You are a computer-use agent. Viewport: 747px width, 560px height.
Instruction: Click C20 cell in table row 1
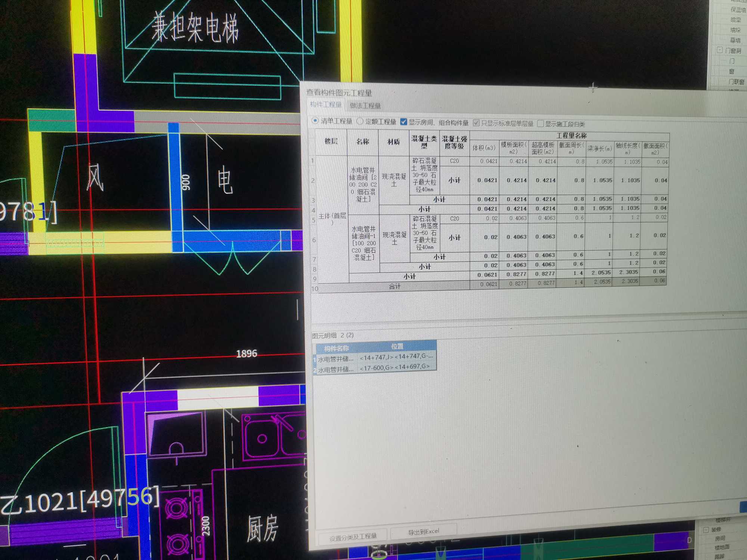[x=455, y=161]
